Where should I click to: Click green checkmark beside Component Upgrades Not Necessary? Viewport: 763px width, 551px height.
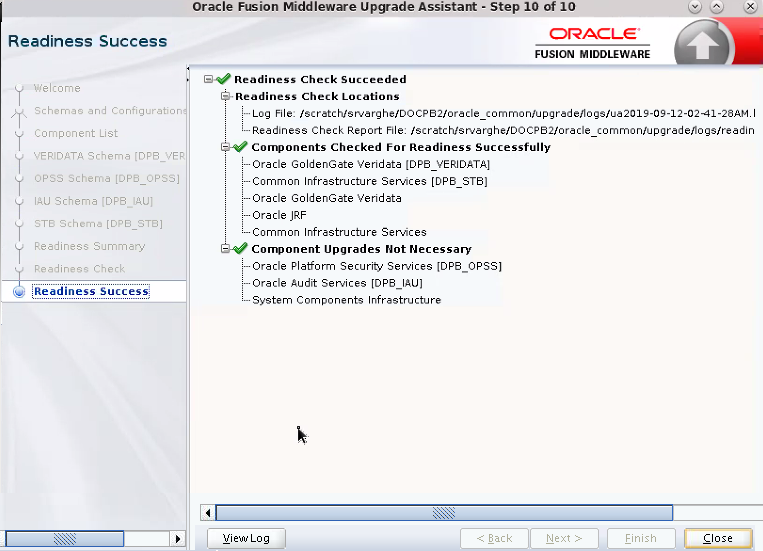[240, 248]
